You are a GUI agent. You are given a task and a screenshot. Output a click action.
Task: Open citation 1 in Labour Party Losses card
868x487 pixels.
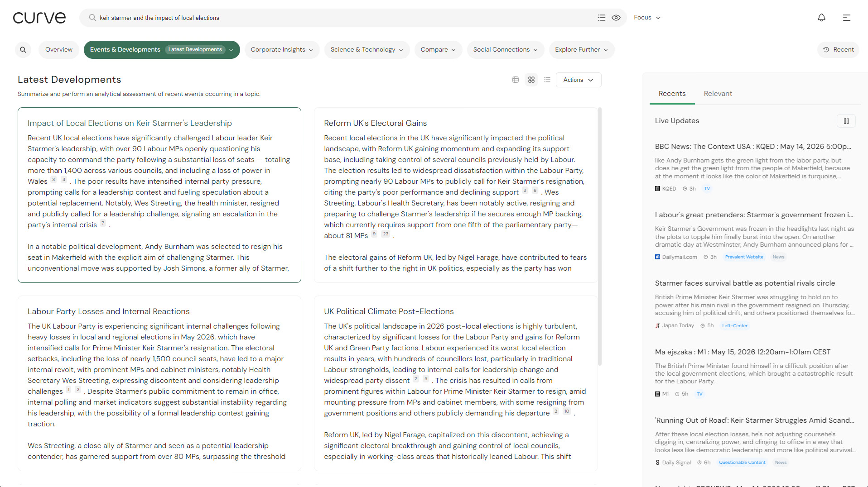(x=68, y=390)
